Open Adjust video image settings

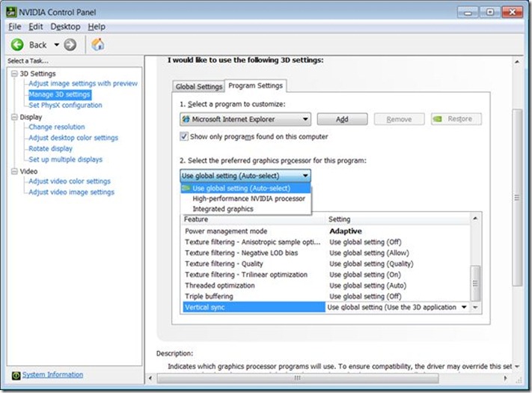click(71, 192)
